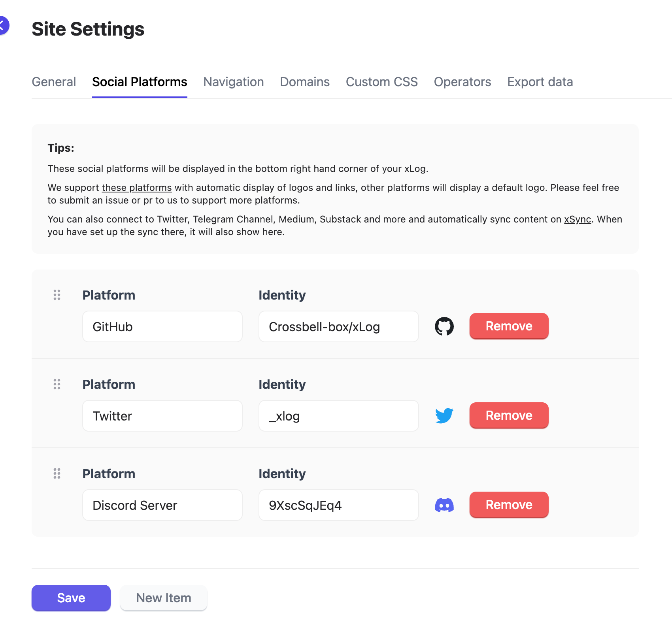The height and width of the screenshot is (626, 672).
Task: Select the Operators tab
Action: pos(462,82)
